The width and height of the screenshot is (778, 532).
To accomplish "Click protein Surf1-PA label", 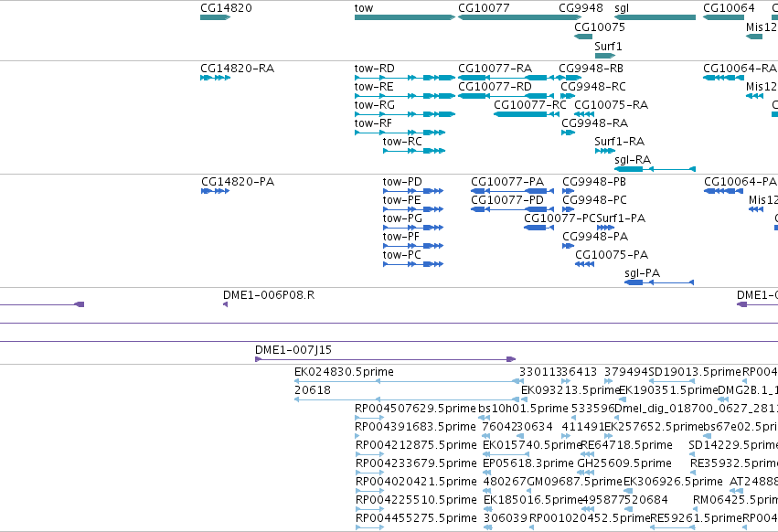I will tap(621, 218).
